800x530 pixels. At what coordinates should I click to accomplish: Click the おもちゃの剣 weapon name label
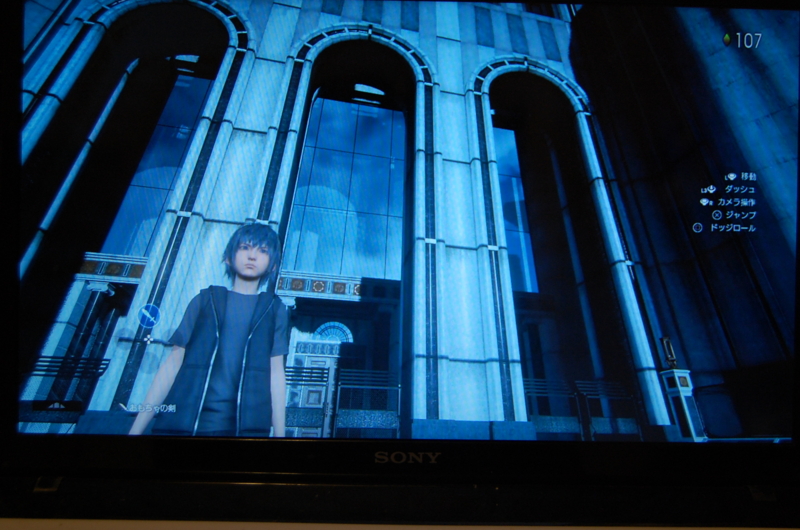[x=153, y=408]
